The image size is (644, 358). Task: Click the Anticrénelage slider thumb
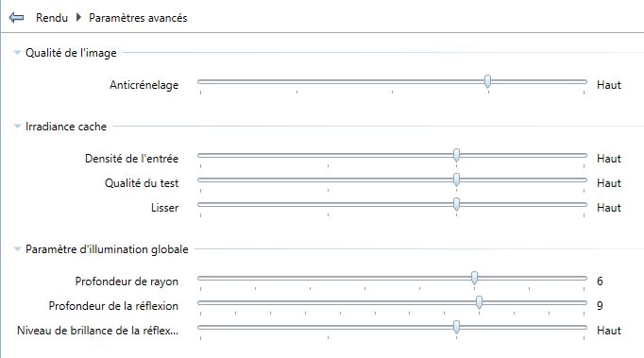point(487,81)
